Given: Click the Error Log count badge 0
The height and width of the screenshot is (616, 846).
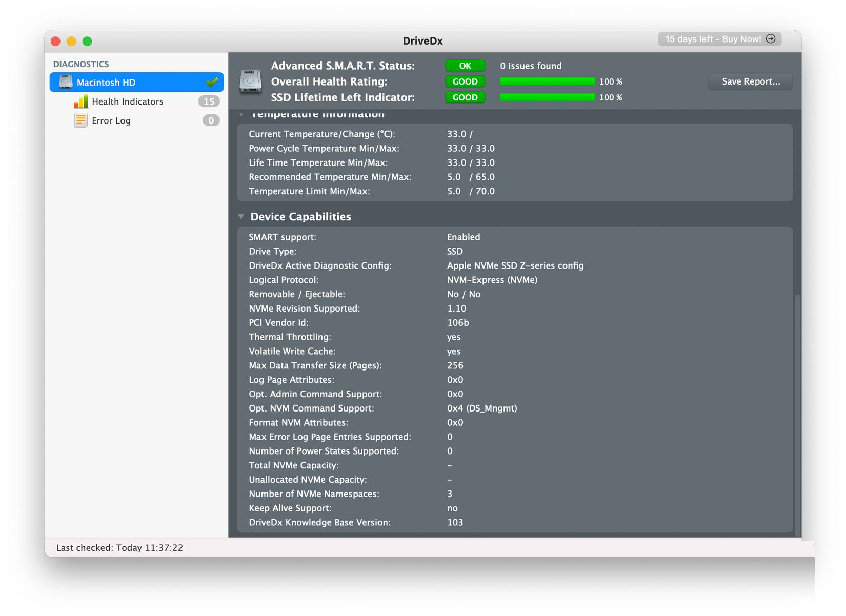Looking at the screenshot, I should click(x=211, y=120).
